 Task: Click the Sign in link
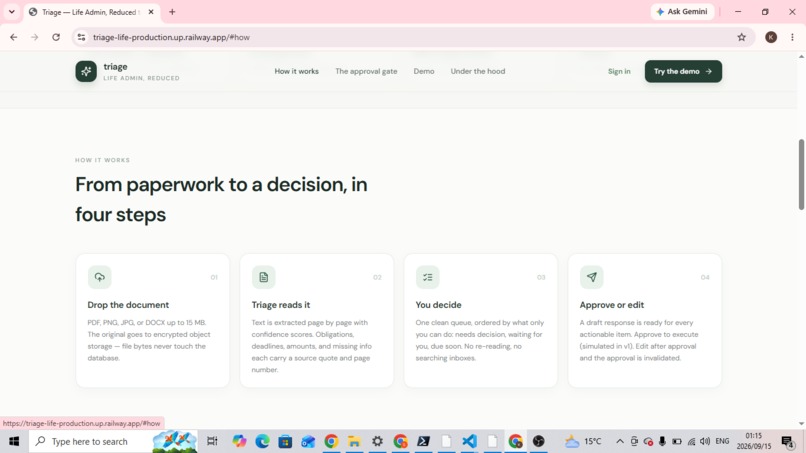pyautogui.click(x=619, y=71)
